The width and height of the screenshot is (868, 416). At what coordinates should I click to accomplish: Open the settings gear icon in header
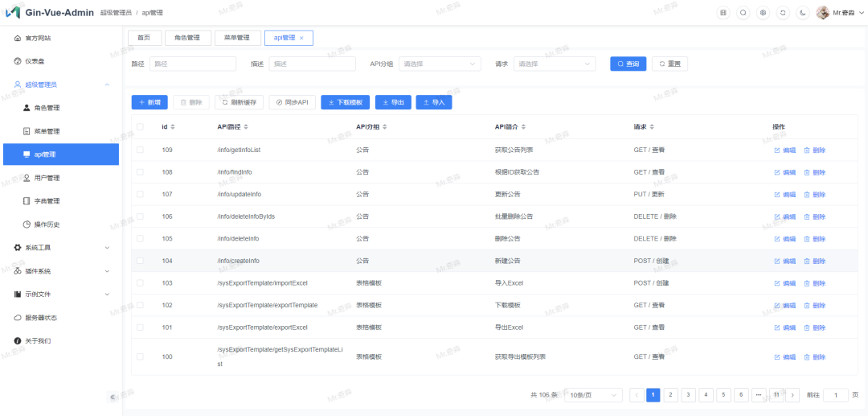tap(763, 13)
